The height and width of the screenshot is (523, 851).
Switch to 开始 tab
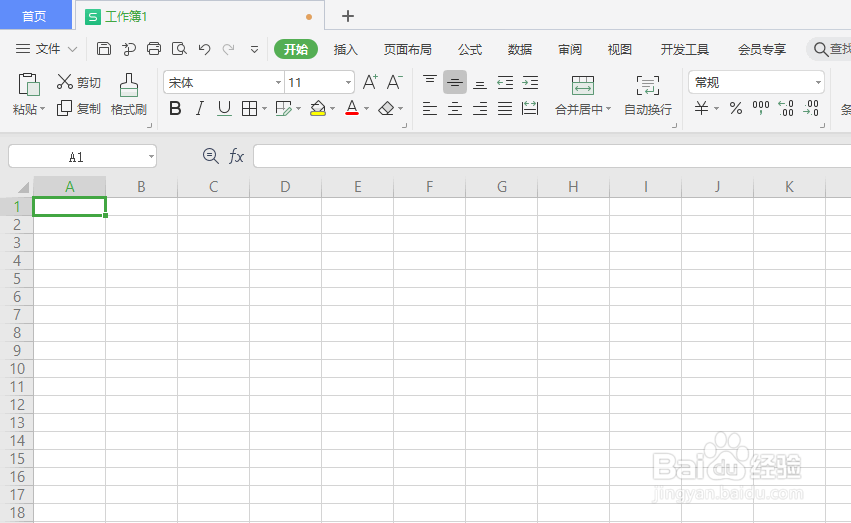[296, 49]
